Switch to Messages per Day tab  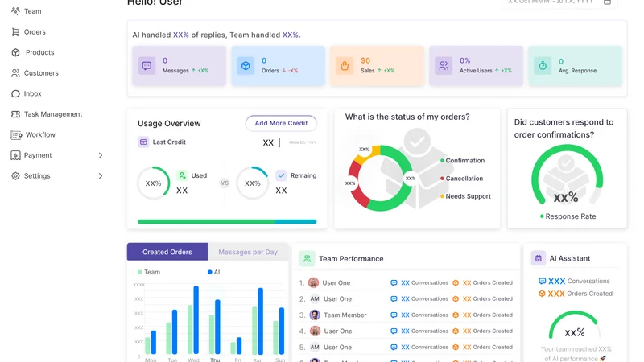point(248,252)
